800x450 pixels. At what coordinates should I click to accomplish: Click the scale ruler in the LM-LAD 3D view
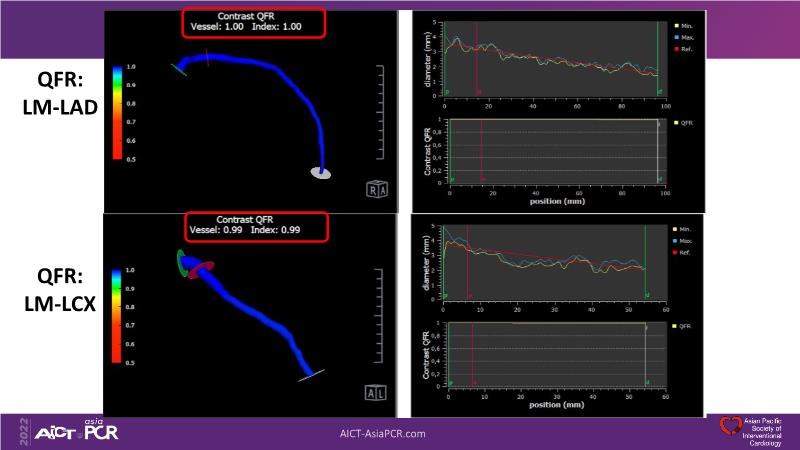tap(380, 112)
